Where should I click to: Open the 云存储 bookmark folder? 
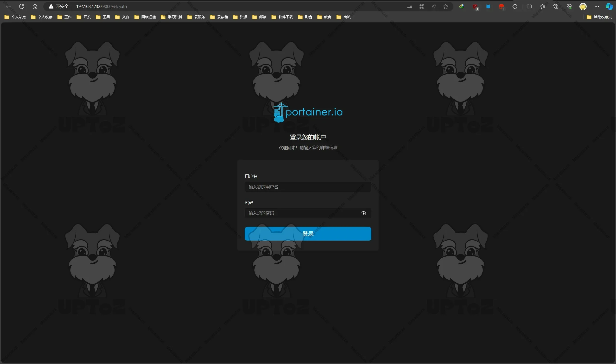[x=219, y=17]
